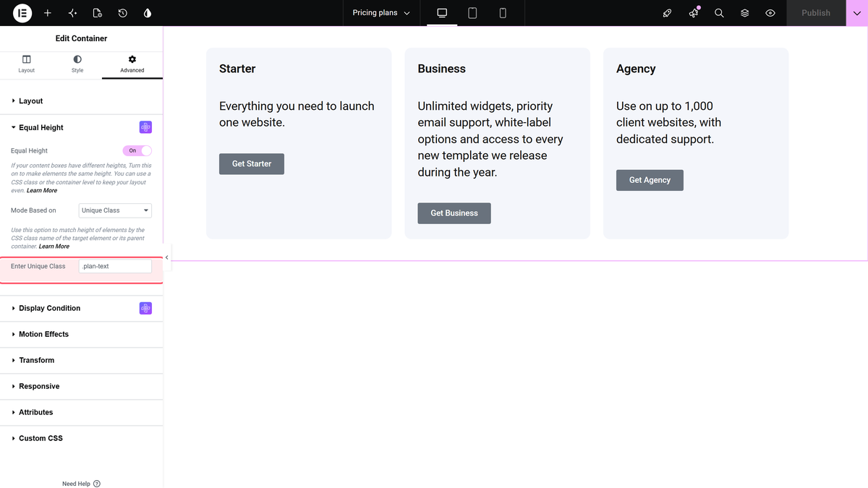Open the Elementor logo menu
Image resolution: width=868 pixels, height=488 pixels.
tap(22, 13)
